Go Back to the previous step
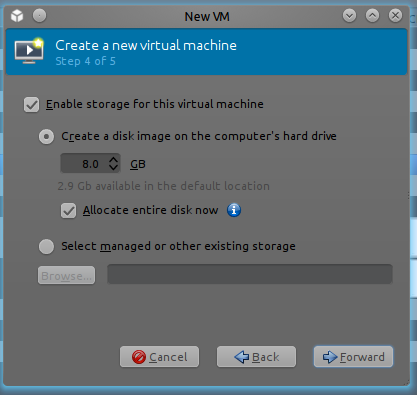Viewport: 417px width, 395px height. click(256, 357)
